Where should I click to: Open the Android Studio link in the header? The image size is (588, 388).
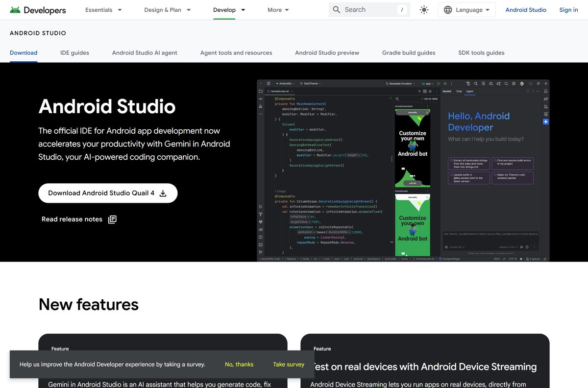pos(526,10)
